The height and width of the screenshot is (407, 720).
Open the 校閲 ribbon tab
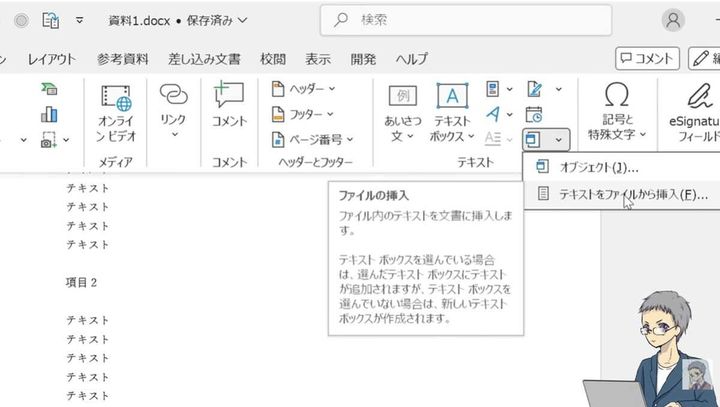click(273, 59)
